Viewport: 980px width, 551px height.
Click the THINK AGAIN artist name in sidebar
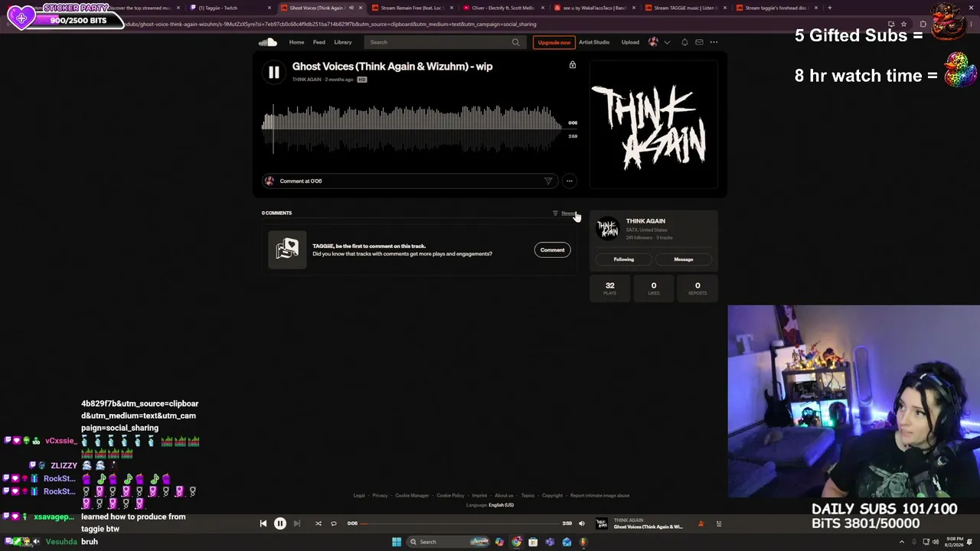645,221
